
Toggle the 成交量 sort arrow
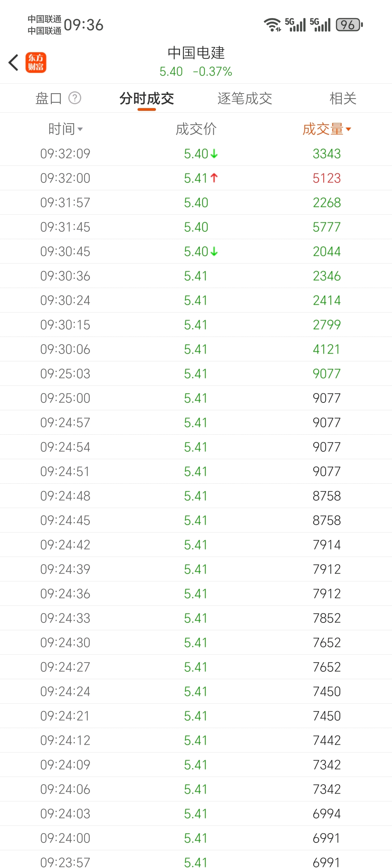(x=348, y=129)
